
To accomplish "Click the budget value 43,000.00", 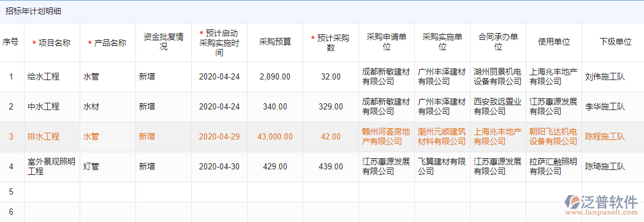I will (x=275, y=137).
